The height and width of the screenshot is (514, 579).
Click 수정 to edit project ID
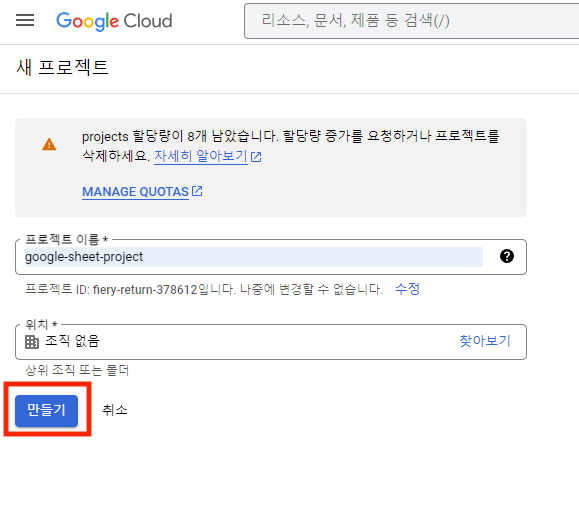(x=407, y=289)
